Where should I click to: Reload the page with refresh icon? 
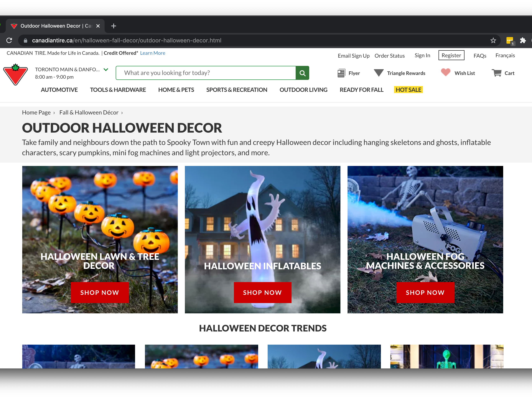click(9, 40)
